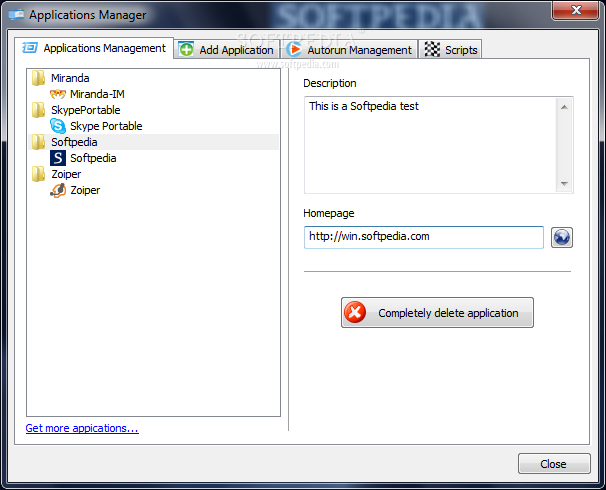Image resolution: width=606 pixels, height=490 pixels.
Task: Click the Description scrollbar up arrow
Action: pos(564,107)
